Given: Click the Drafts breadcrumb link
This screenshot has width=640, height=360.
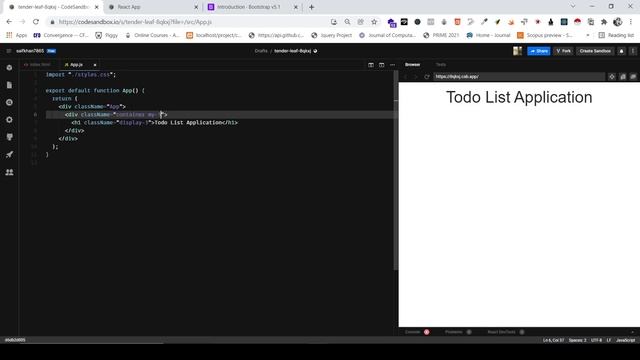Looking at the screenshot, I should tap(261, 51).
